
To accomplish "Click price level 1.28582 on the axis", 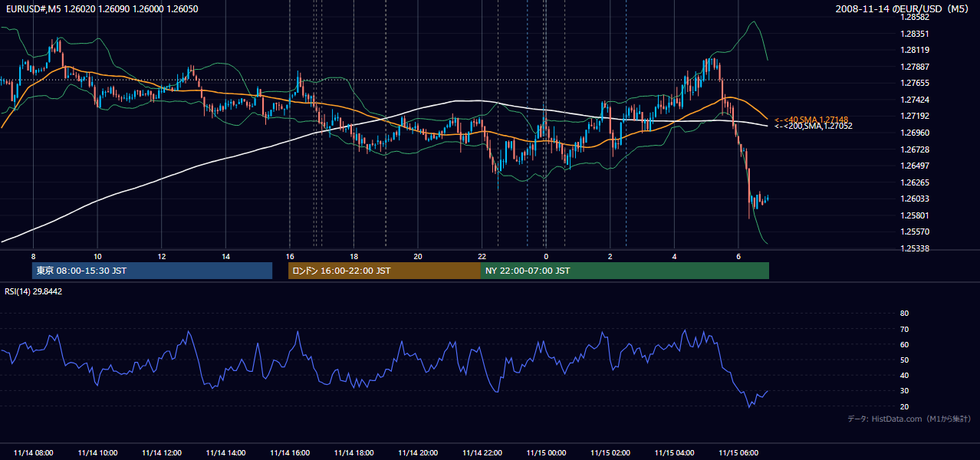I will (915, 17).
